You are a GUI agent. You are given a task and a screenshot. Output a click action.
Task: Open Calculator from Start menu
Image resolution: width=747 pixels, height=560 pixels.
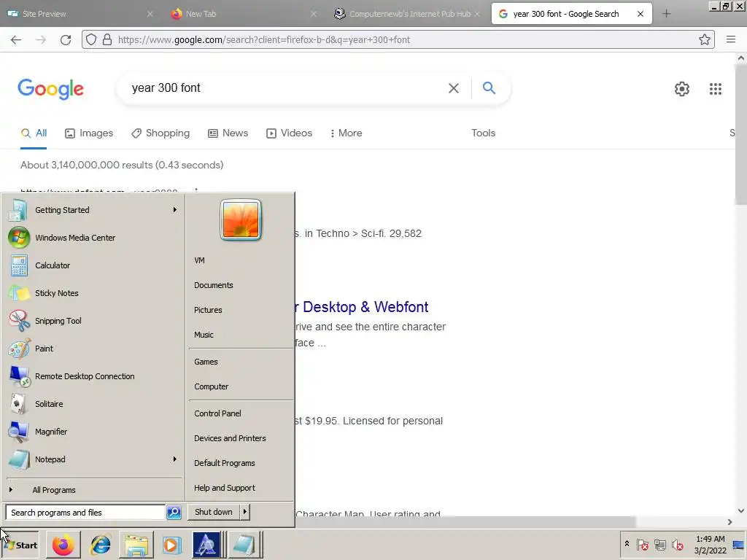point(94,265)
